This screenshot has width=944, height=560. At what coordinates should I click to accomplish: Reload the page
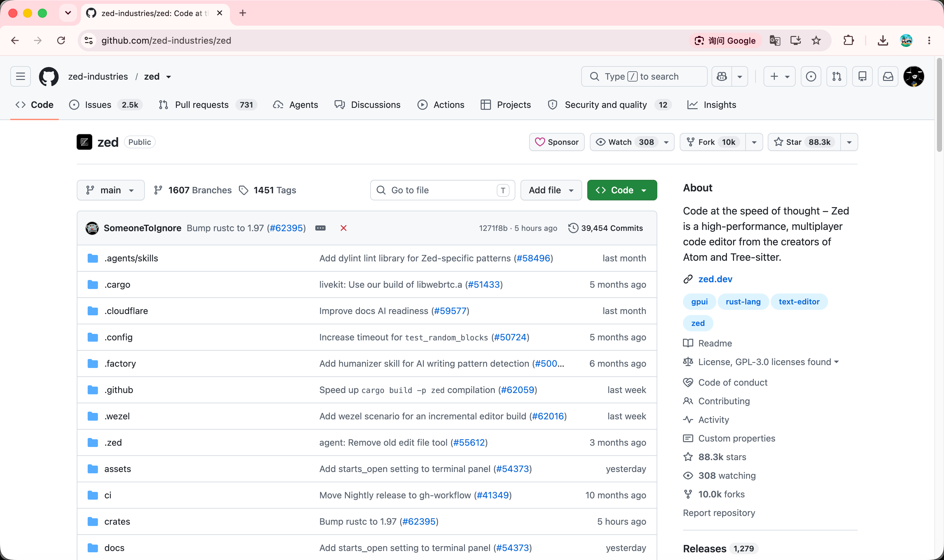click(x=61, y=40)
